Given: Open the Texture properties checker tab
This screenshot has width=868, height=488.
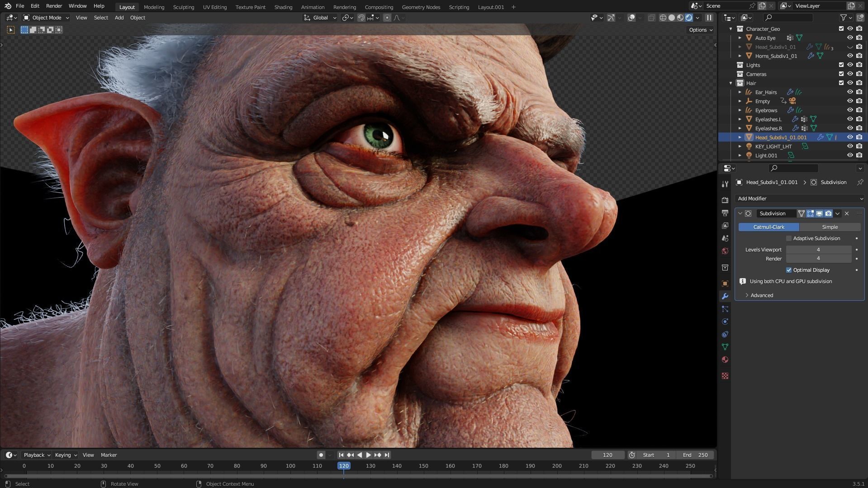Looking at the screenshot, I should 725,376.
